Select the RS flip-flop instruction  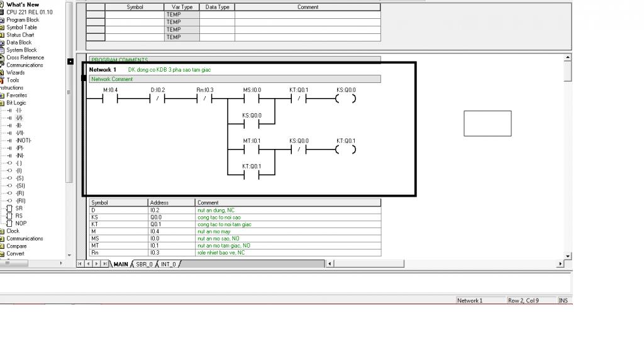[x=19, y=216]
